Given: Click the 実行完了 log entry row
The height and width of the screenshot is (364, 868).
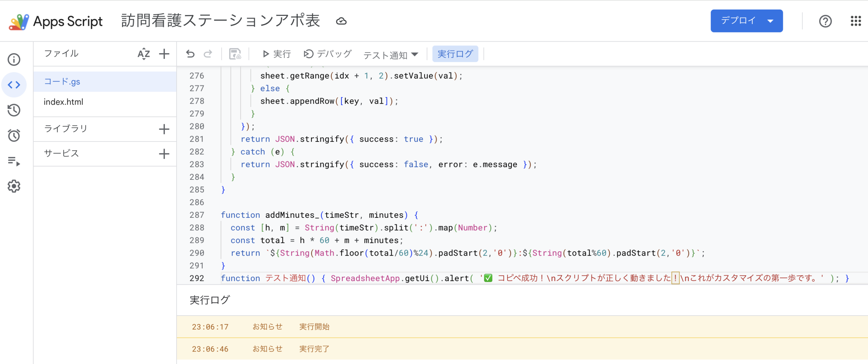Looking at the screenshot, I should coord(522,349).
